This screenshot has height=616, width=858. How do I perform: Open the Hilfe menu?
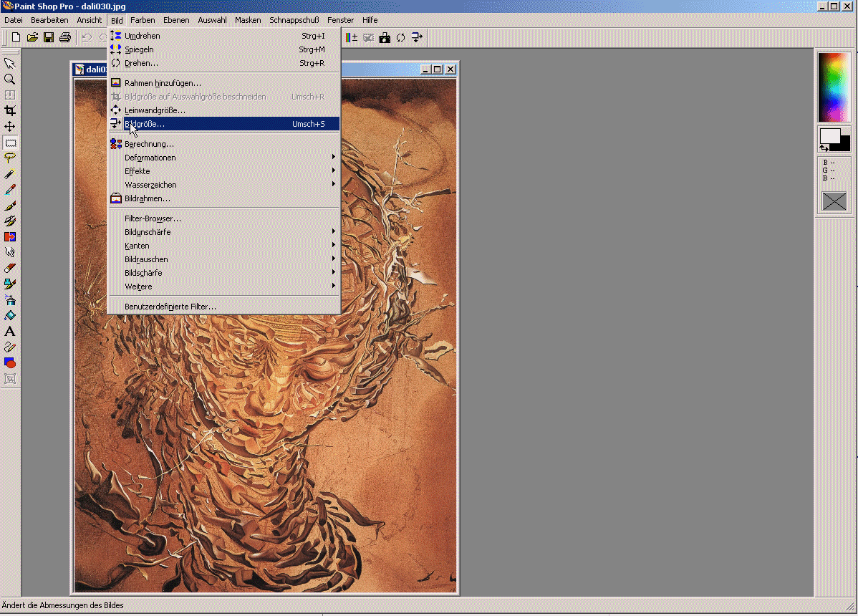370,20
